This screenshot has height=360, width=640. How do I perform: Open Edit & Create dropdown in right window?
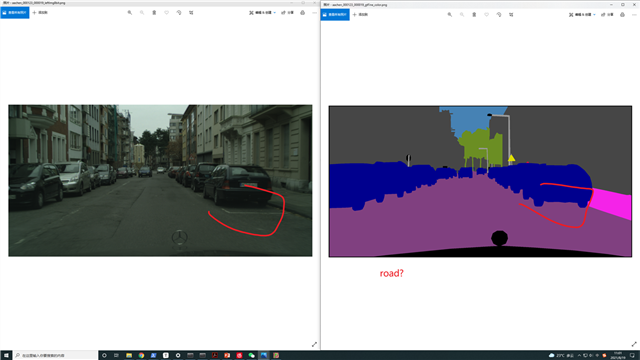coord(582,15)
